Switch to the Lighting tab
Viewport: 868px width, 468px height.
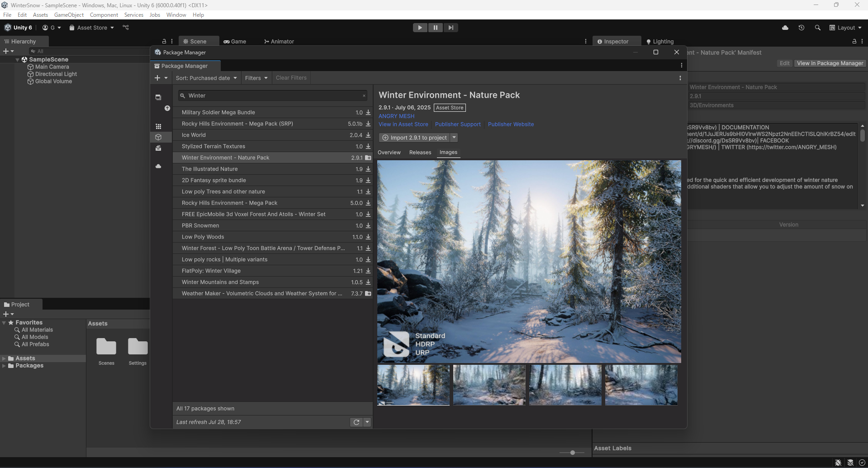pos(660,41)
